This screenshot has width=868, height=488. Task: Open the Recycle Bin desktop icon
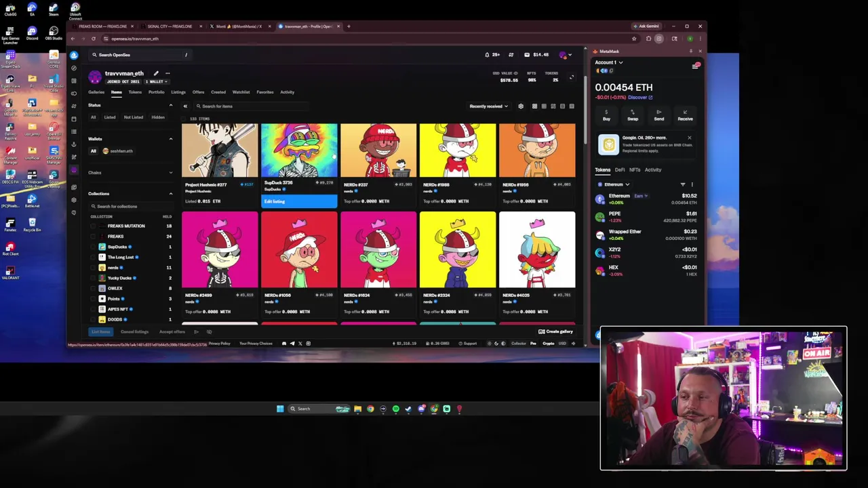(x=32, y=224)
